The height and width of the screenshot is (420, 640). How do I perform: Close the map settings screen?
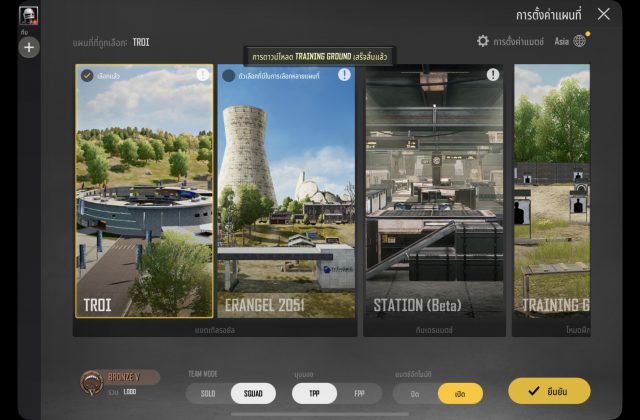(603, 14)
